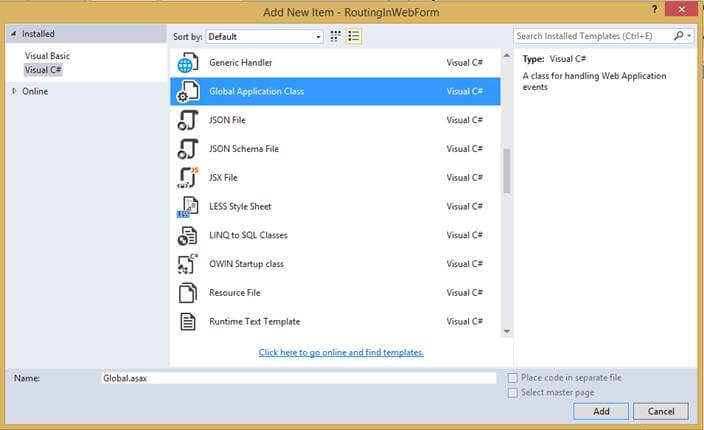Select the Runtime Text Template entry
Viewport: 704px width, 430px height.
pyautogui.click(x=335, y=321)
